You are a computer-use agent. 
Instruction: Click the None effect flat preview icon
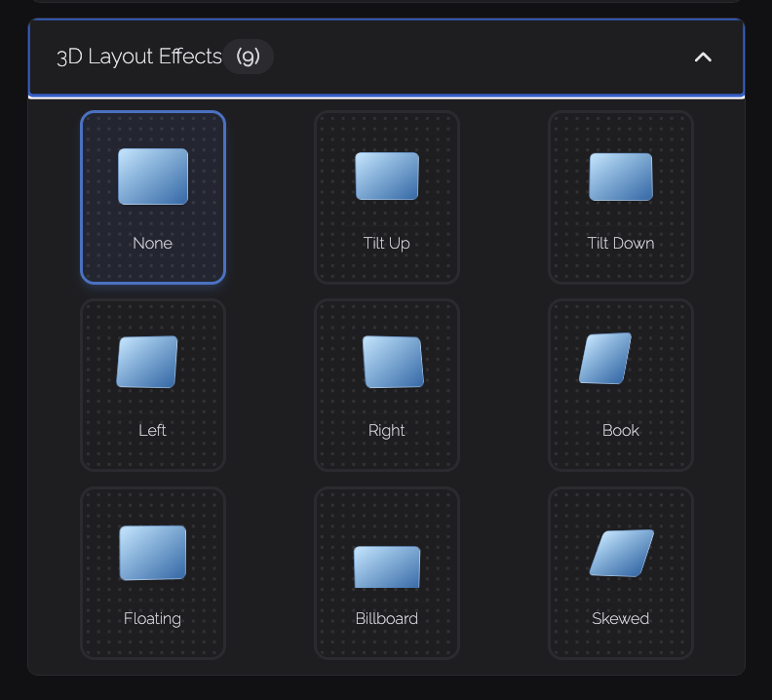pyautogui.click(x=153, y=176)
